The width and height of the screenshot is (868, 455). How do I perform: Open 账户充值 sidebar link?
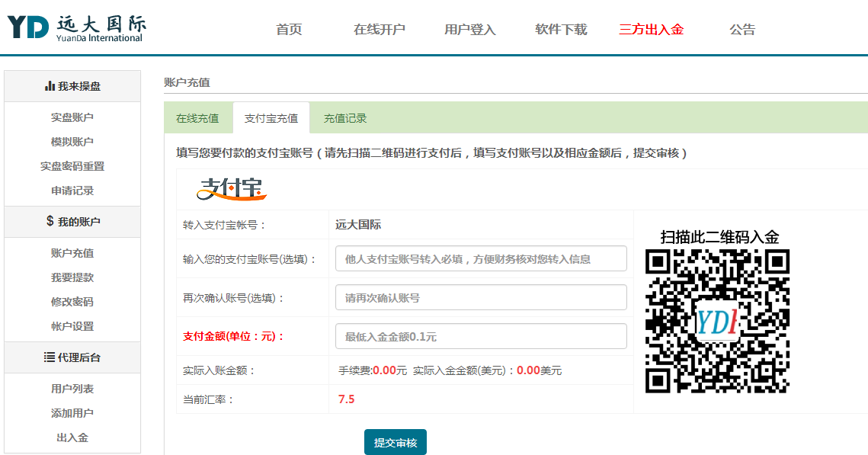pos(72,253)
